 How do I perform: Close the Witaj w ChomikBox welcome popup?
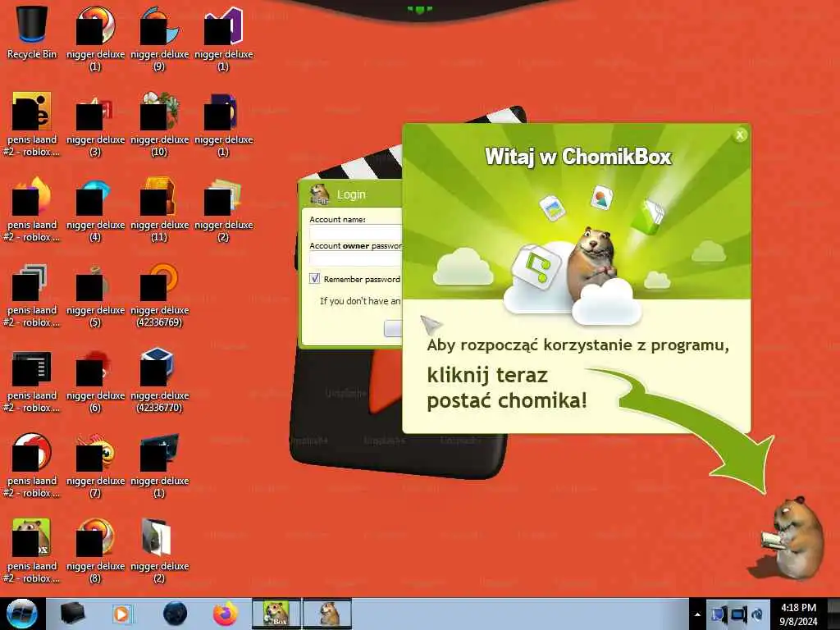coord(740,135)
